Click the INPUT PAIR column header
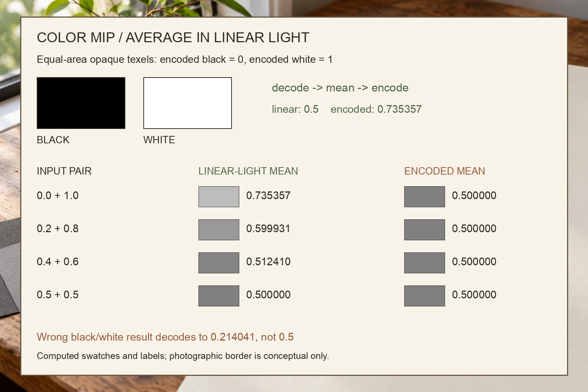This screenshot has height=392, width=588. [64, 171]
